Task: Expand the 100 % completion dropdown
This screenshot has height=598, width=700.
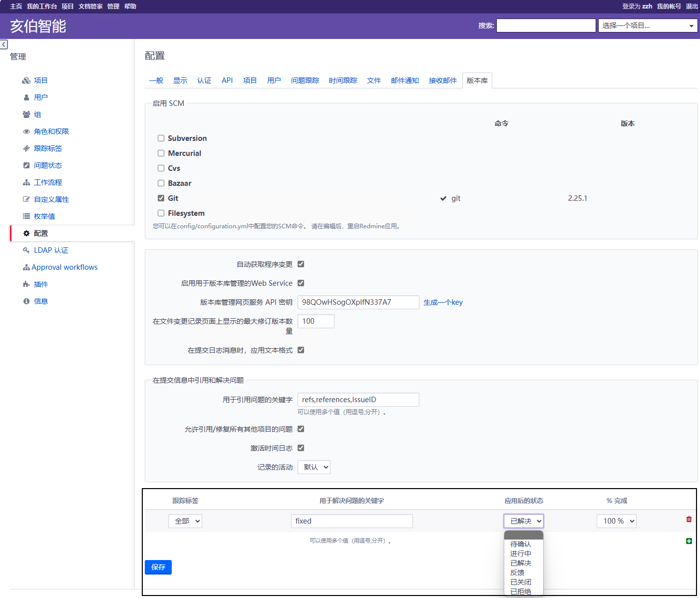Action: (x=617, y=521)
